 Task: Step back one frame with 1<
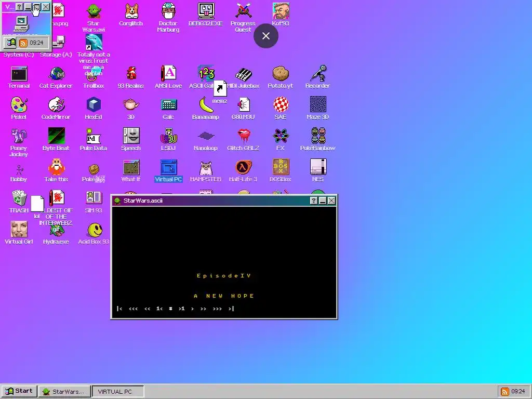tap(159, 309)
